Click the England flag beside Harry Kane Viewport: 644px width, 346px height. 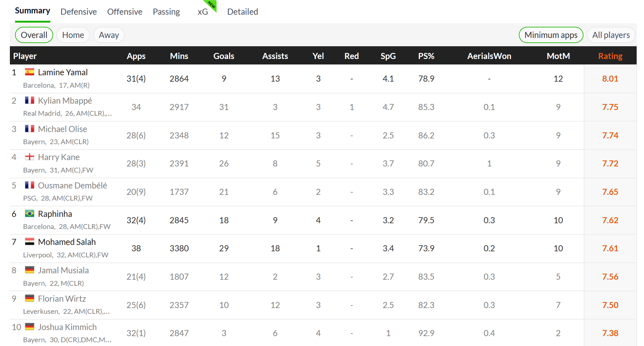[x=30, y=157]
